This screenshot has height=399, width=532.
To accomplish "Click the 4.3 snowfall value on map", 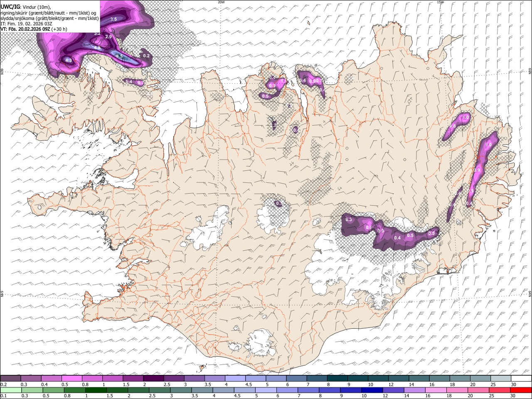I will 69,61.
